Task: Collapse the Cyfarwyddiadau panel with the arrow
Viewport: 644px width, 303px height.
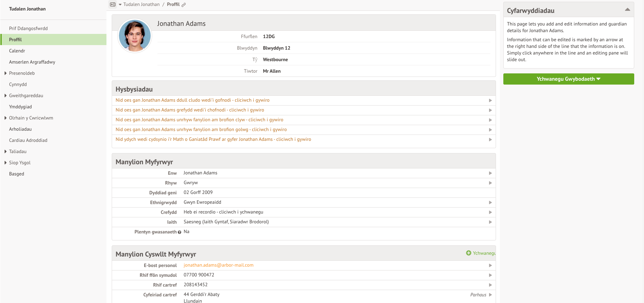Action: coord(627,10)
